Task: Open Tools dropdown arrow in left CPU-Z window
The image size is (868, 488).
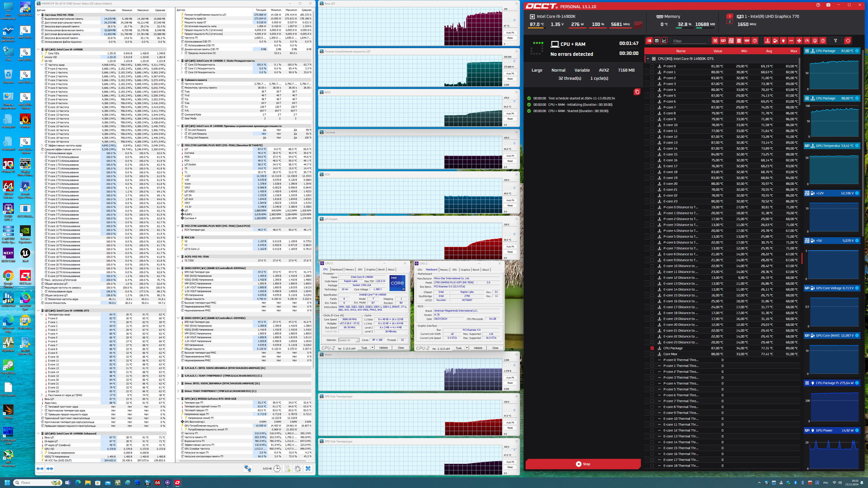Action: click(372, 348)
